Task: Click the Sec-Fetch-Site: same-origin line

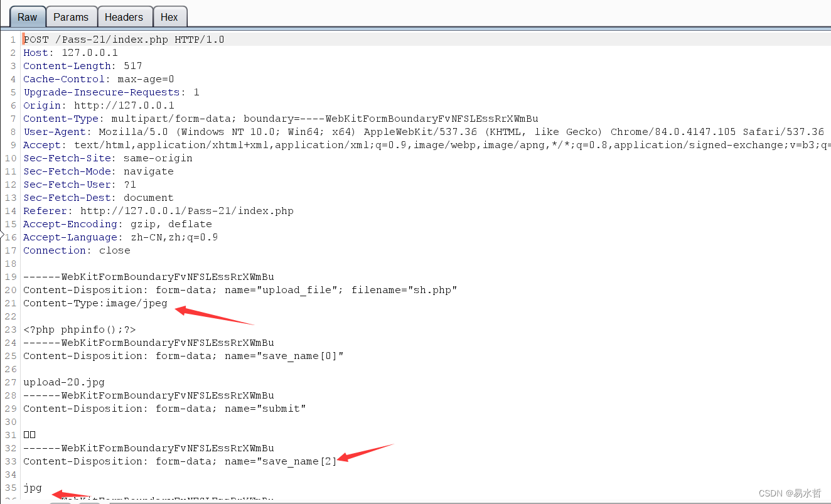Action: 108,158
